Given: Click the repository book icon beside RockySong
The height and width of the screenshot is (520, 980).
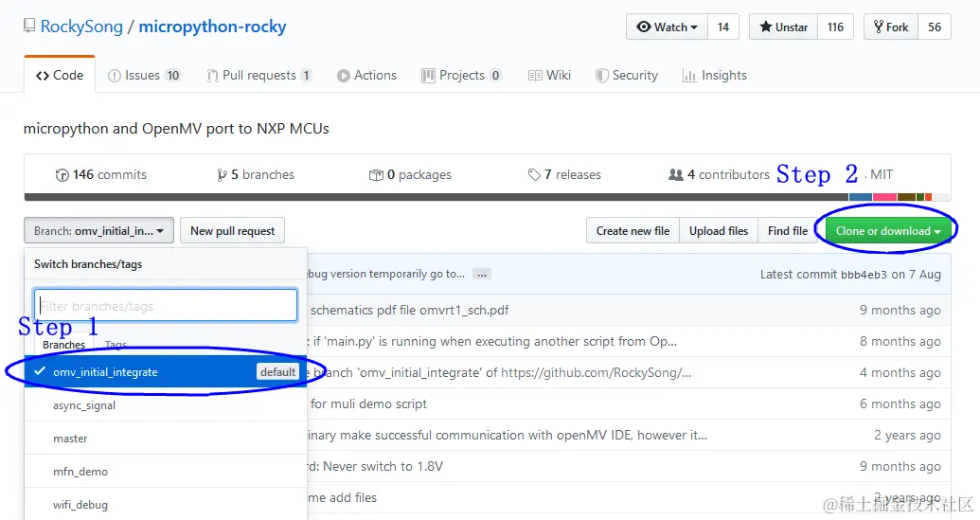Looking at the screenshot, I should coord(28,26).
